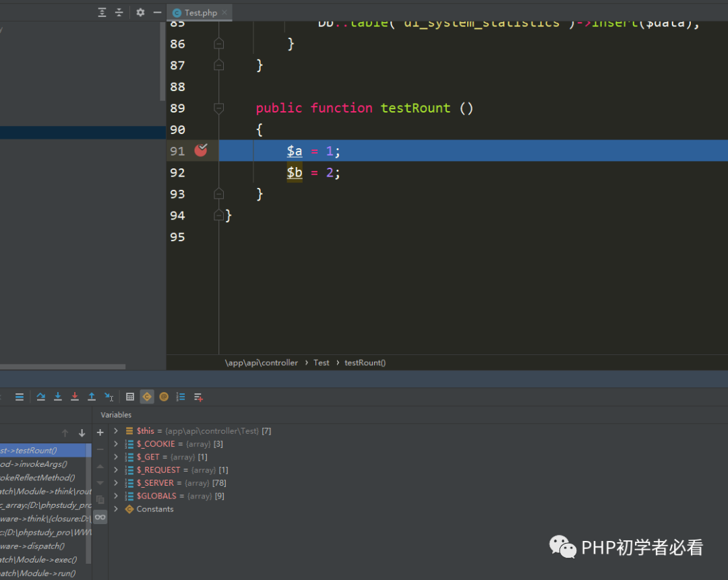Expand the $this variable node
Screen dimensions: 728x580
pyautogui.click(x=116, y=431)
